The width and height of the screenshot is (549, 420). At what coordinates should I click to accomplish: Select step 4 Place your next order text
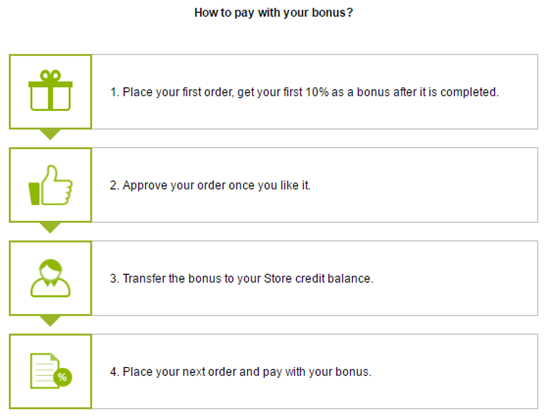click(x=241, y=372)
